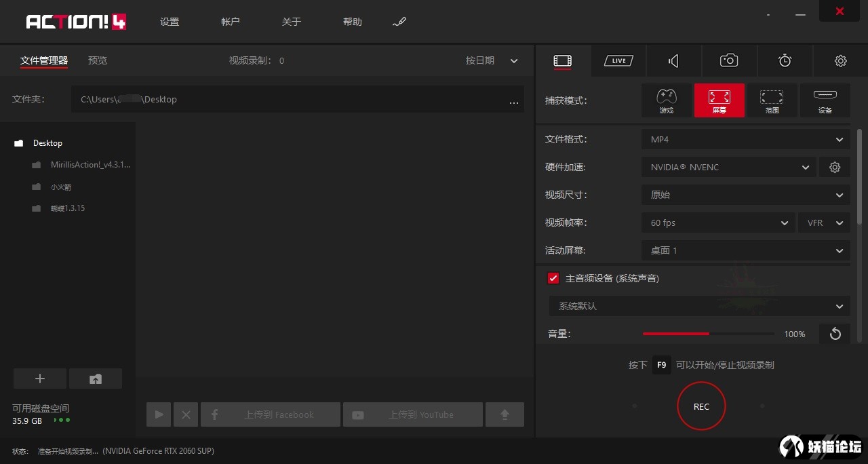Upload to Facebook button
The image size is (868, 464).
(x=270, y=414)
